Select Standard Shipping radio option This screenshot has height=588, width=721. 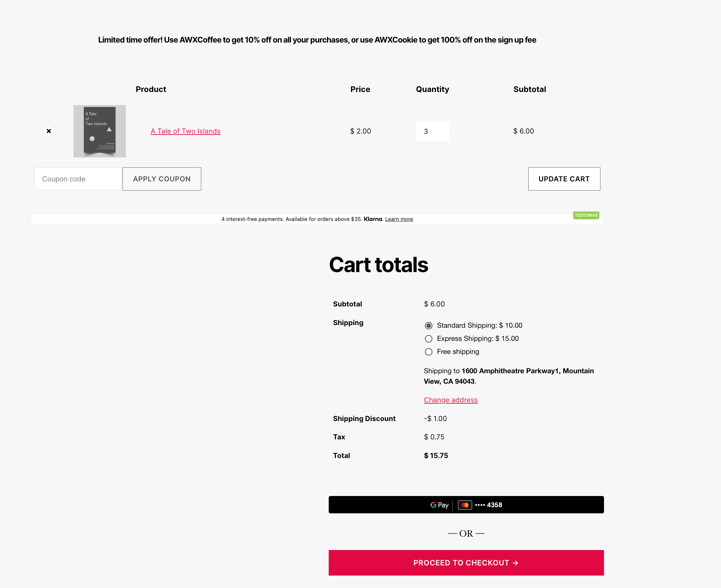click(x=428, y=325)
